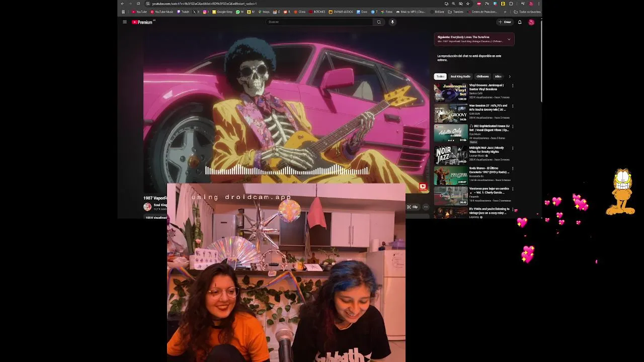Go to YouTube Premium home logo
This screenshot has width=644, height=362.
point(143,22)
